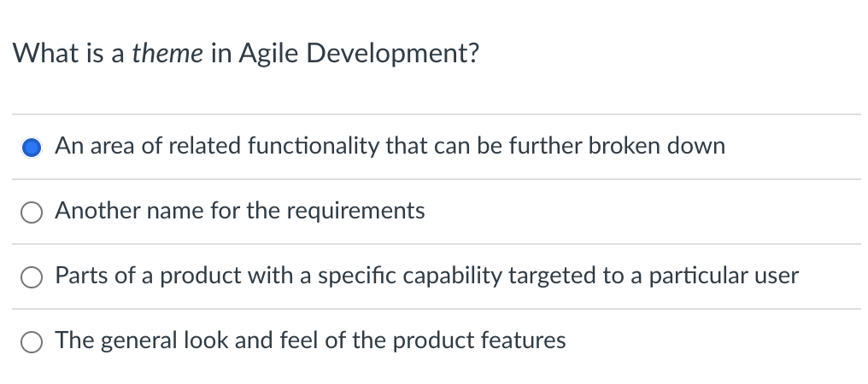
Task: Click the answer text 'Another name for the requirements'
Action: pos(240,211)
